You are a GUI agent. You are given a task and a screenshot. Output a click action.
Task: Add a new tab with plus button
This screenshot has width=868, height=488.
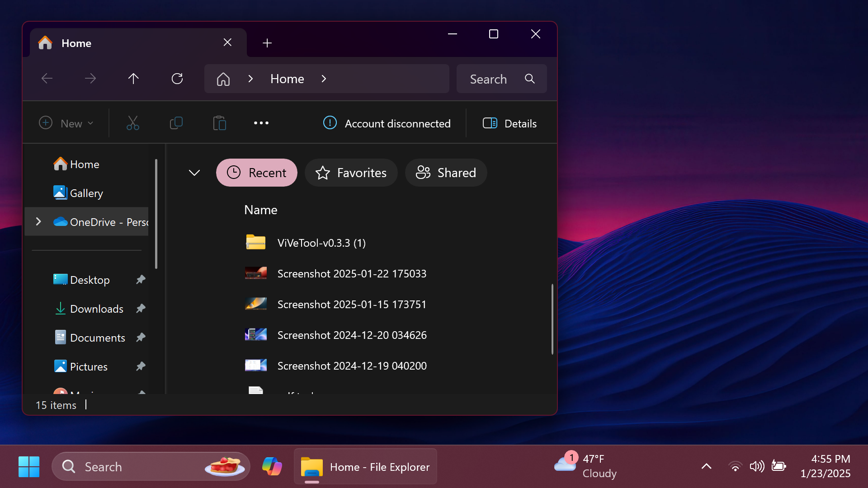click(x=267, y=43)
